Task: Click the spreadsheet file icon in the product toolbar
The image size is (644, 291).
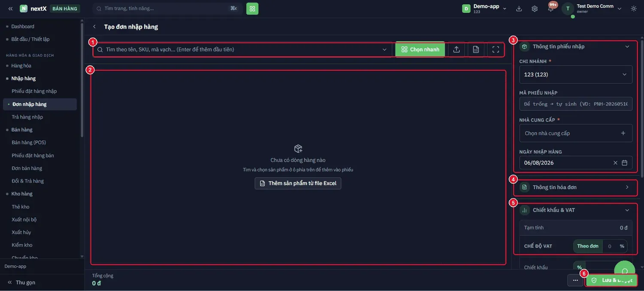Action: tap(476, 49)
